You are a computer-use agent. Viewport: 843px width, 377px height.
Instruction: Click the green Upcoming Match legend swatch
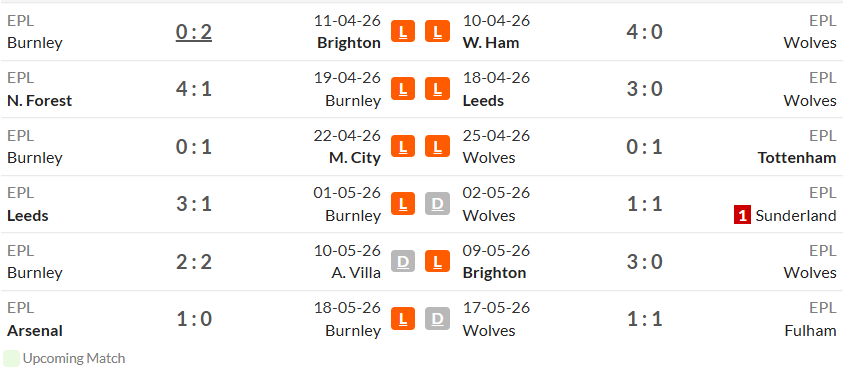[11, 358]
